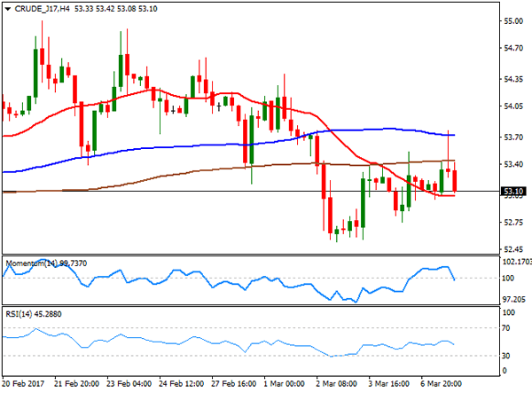This screenshot has height=393, width=532.
Task: Click the 54.70 price axis label
Action: coord(513,48)
